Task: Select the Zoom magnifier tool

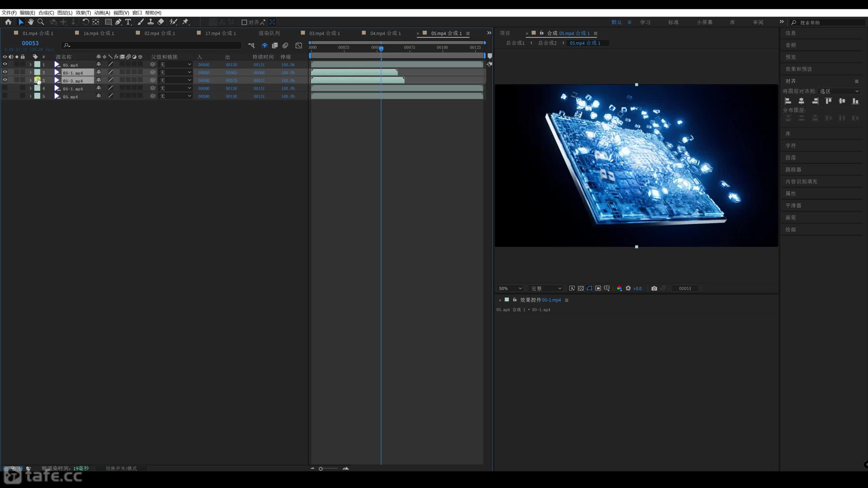Action: pos(41,22)
